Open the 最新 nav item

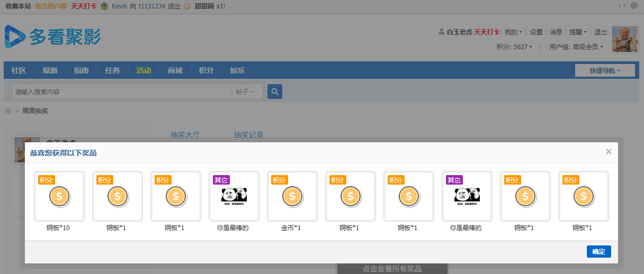(x=50, y=70)
